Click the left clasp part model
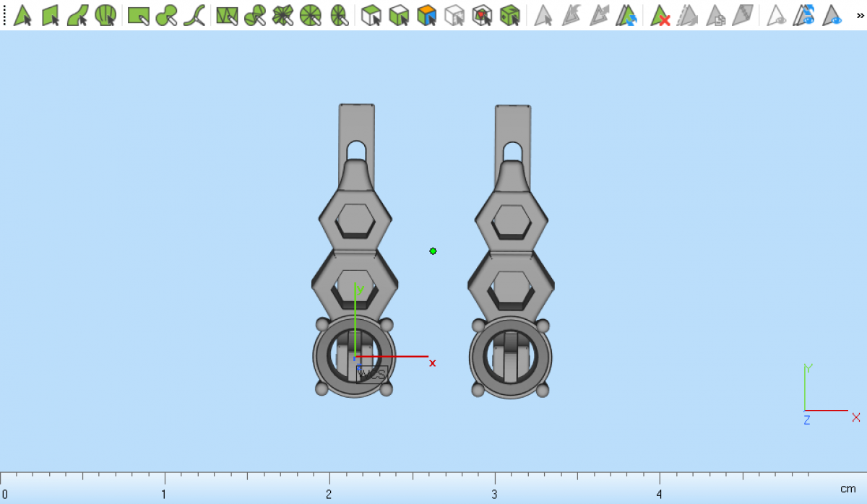This screenshot has width=867, height=504. coord(355,251)
